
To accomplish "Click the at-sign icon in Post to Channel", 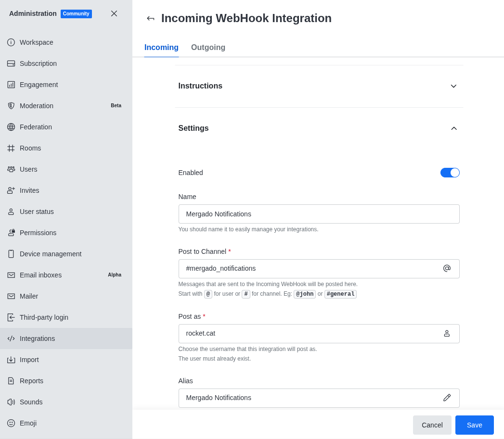I will [447, 268].
